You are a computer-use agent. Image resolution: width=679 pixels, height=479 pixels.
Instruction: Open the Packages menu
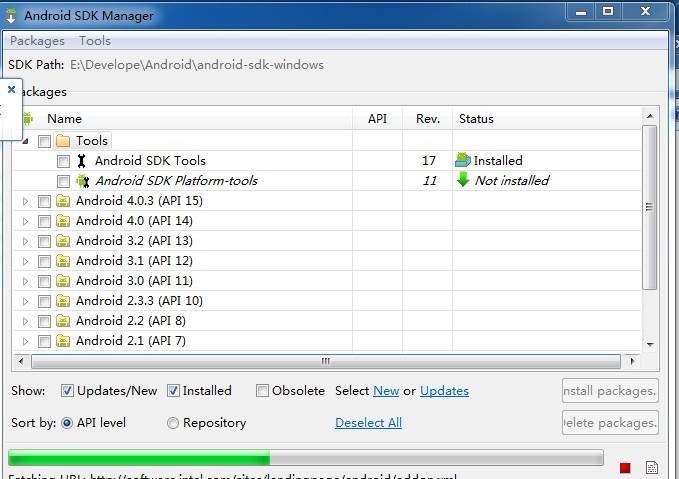pos(37,41)
